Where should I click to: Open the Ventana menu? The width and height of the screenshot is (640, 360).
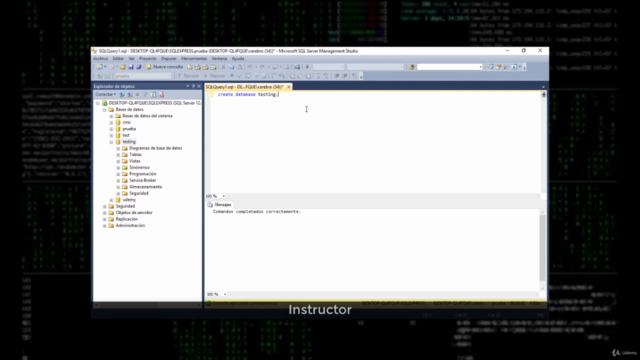(219, 58)
